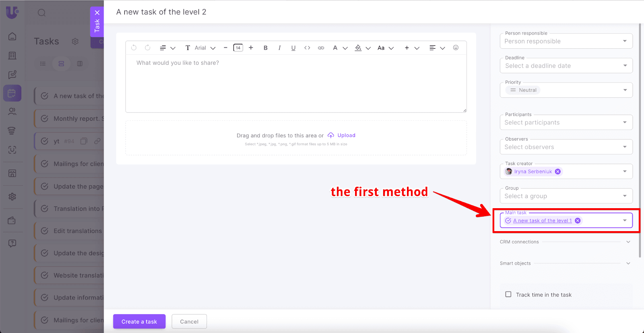644x333 pixels.
Task: Open the Home section in sidebar
Action: point(12,37)
